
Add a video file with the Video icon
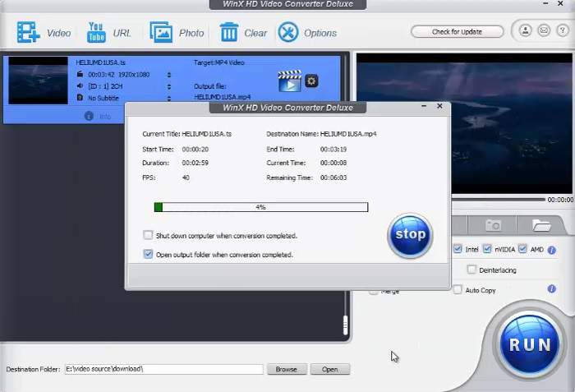(29, 32)
